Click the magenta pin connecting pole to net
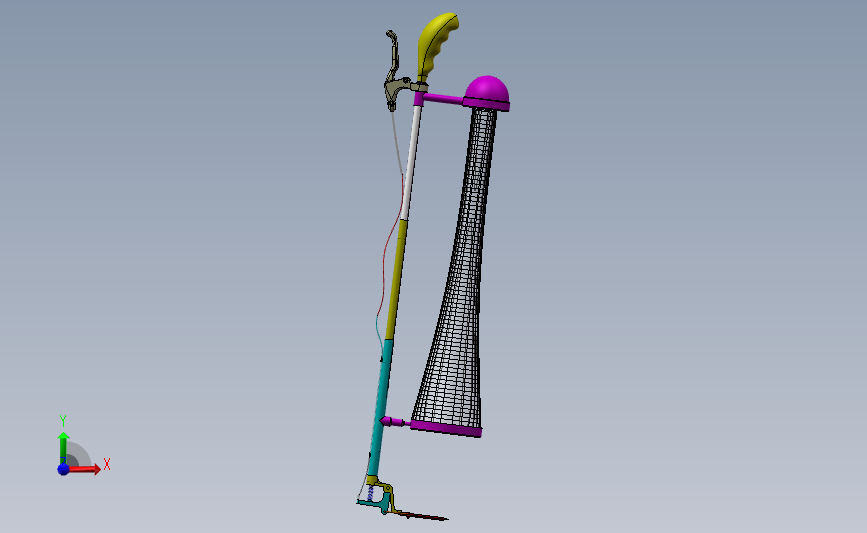This screenshot has width=867, height=533. point(395,422)
